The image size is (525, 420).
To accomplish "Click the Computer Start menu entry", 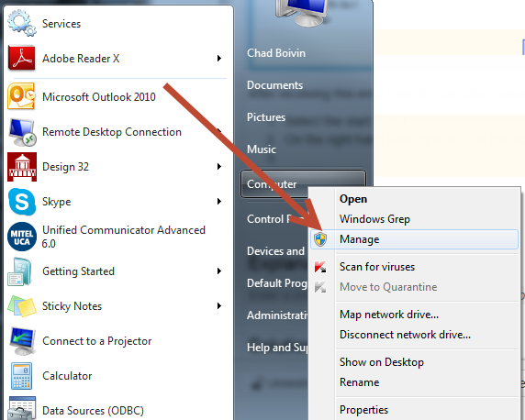I will coord(274,184).
